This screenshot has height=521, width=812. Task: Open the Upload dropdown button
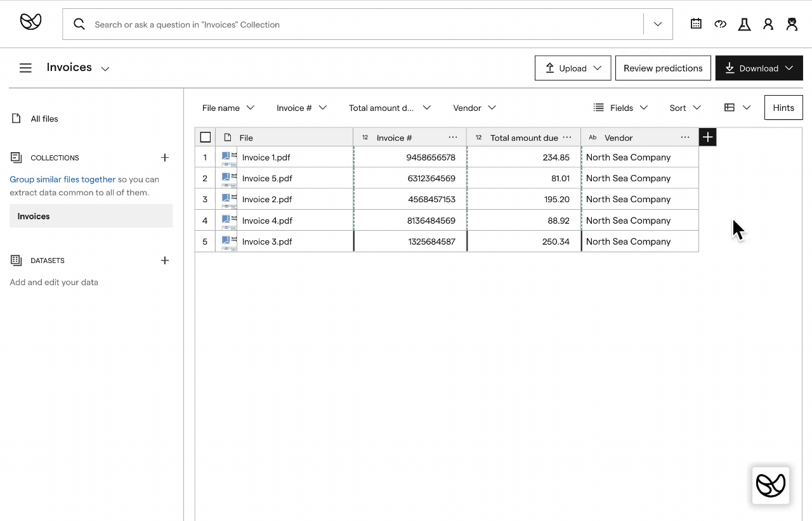pyautogui.click(x=573, y=68)
